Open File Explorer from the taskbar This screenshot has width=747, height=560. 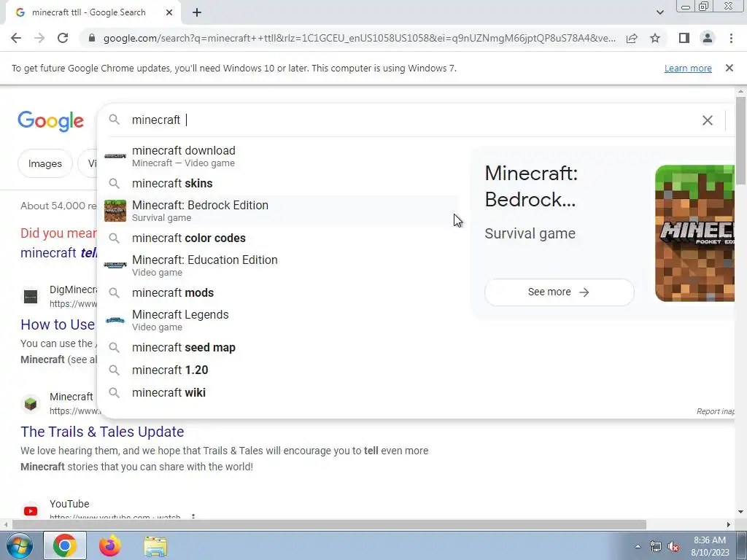155,547
